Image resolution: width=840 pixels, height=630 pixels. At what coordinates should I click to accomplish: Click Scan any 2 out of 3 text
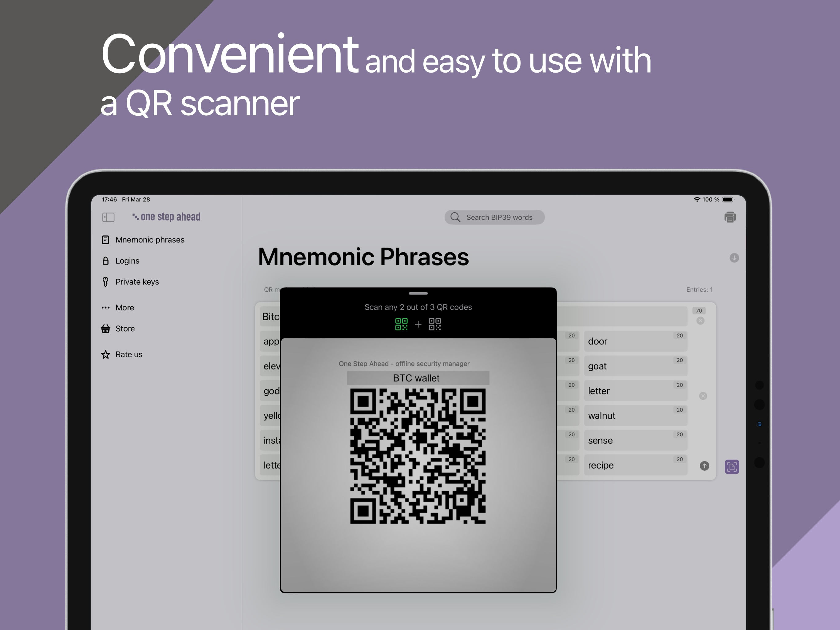click(418, 307)
